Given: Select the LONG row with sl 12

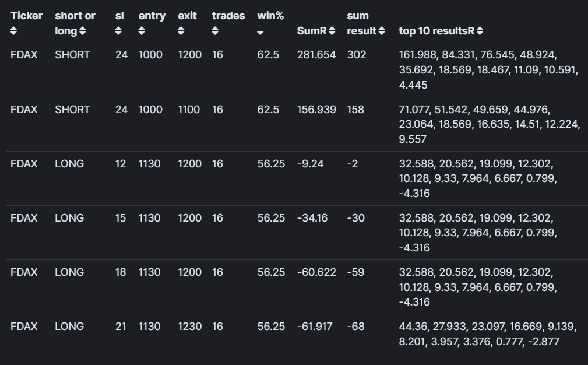Looking at the screenshot, I should point(297,178).
